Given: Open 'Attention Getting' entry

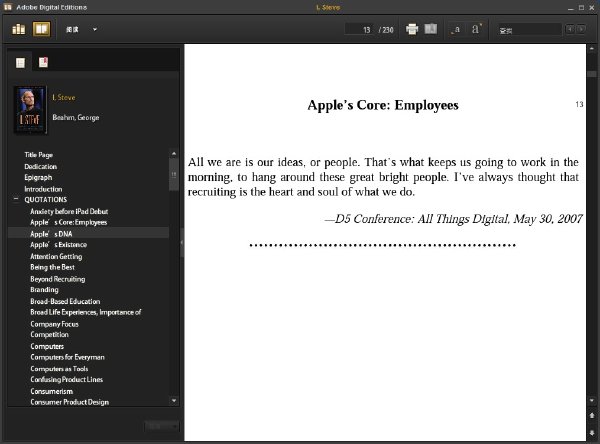Looking at the screenshot, I should [56, 256].
